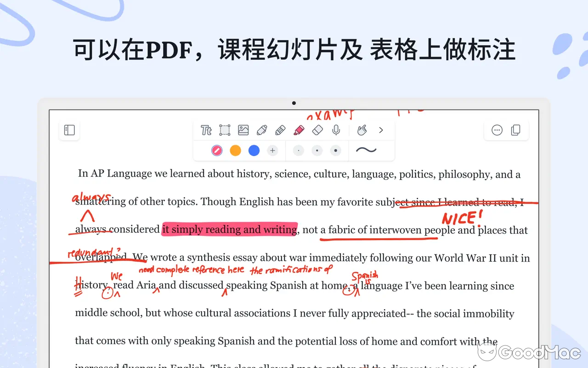Add a new color with plus button

click(x=272, y=150)
